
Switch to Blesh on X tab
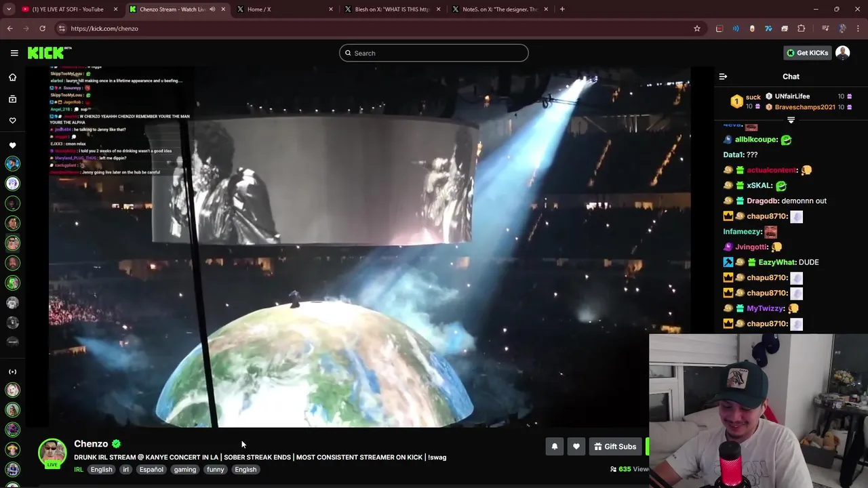coord(392,9)
